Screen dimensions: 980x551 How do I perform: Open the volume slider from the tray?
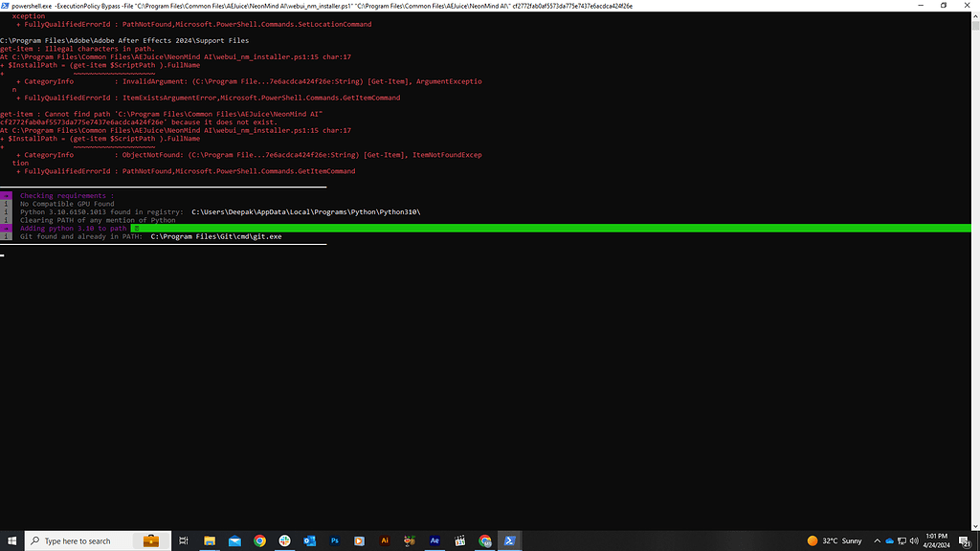click(915, 540)
